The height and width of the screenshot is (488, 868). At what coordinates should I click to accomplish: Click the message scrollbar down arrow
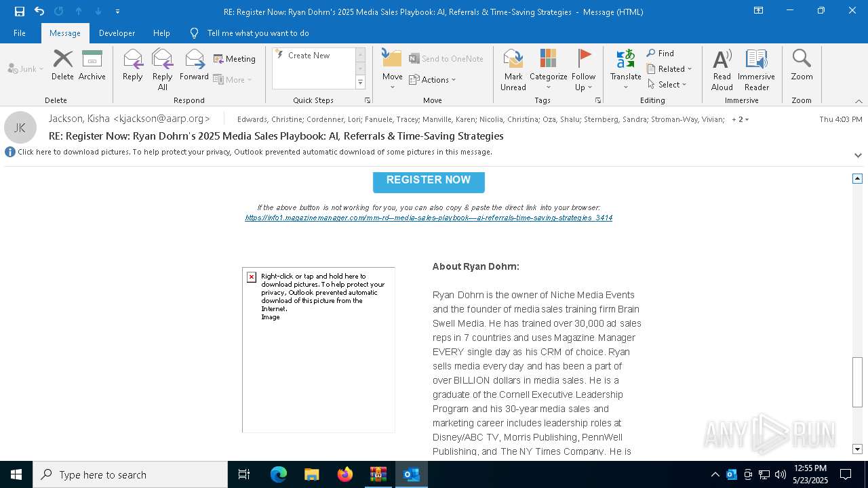pyautogui.click(x=857, y=449)
